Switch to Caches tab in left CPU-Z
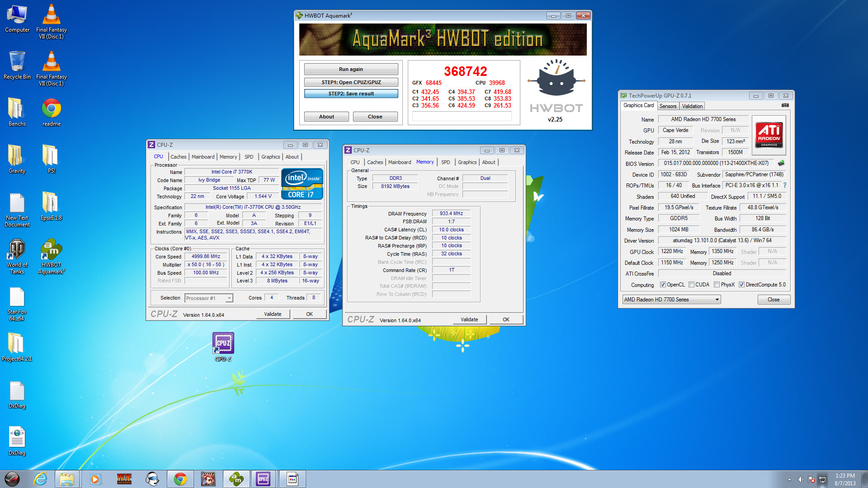Image resolution: width=868 pixels, height=488 pixels. [x=178, y=157]
